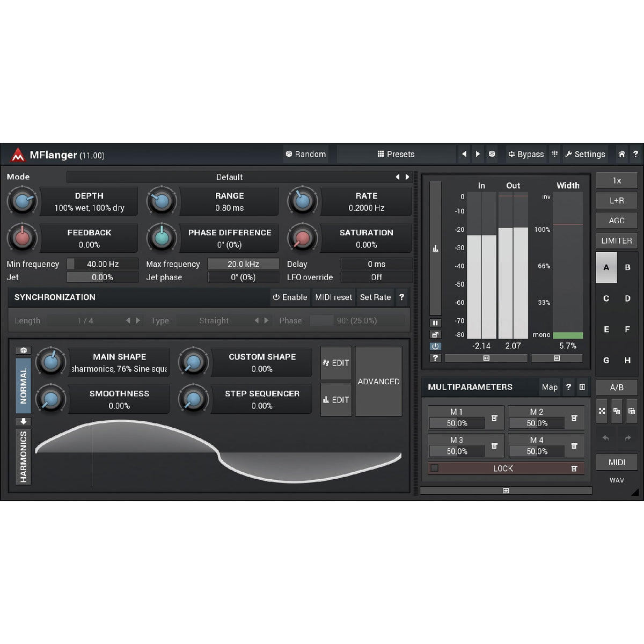Click the down arrow between shape tabs
Image resolution: width=644 pixels, height=644 pixels.
pos(23,421)
